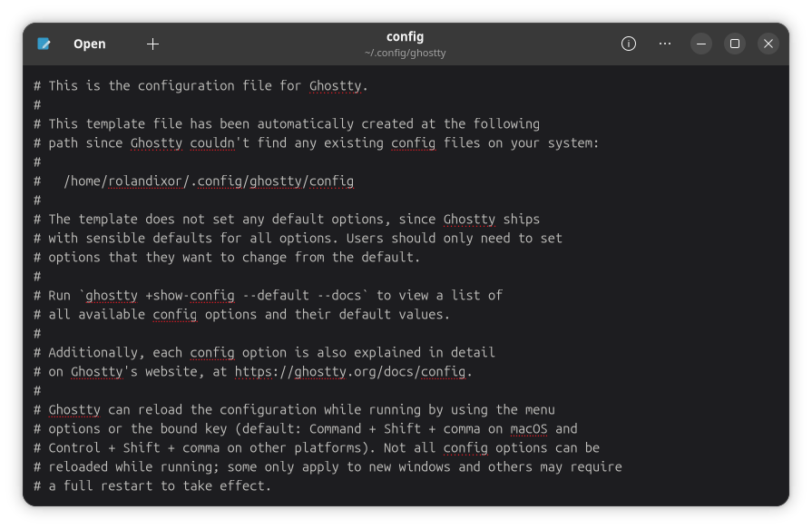Minimize the editor window

[x=700, y=44]
